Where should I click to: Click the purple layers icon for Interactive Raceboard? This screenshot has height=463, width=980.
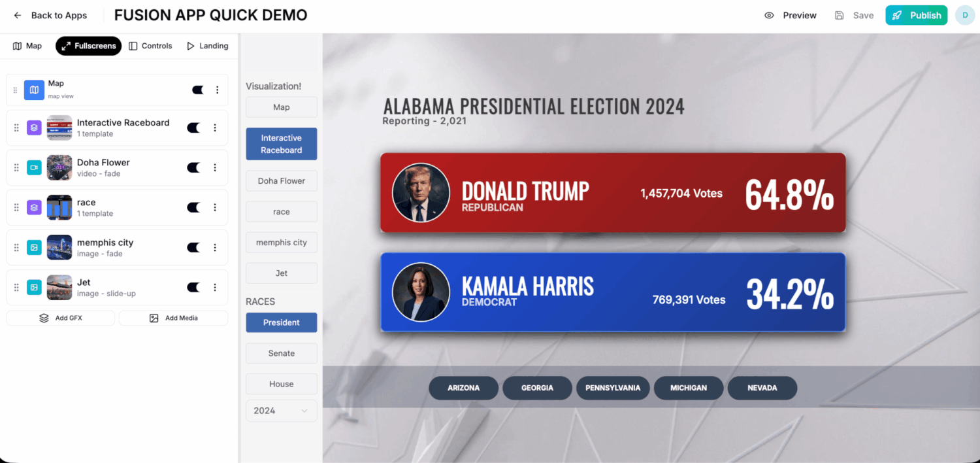(x=34, y=128)
